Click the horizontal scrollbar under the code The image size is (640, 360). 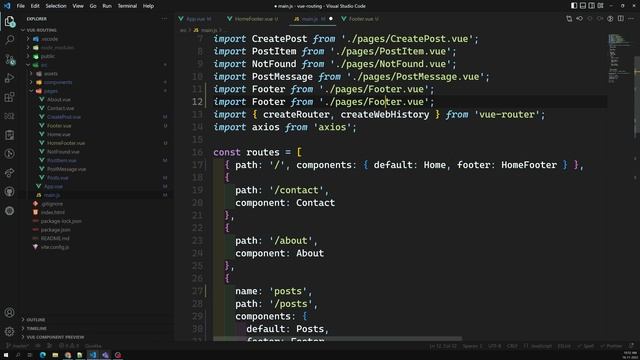click(x=338, y=338)
